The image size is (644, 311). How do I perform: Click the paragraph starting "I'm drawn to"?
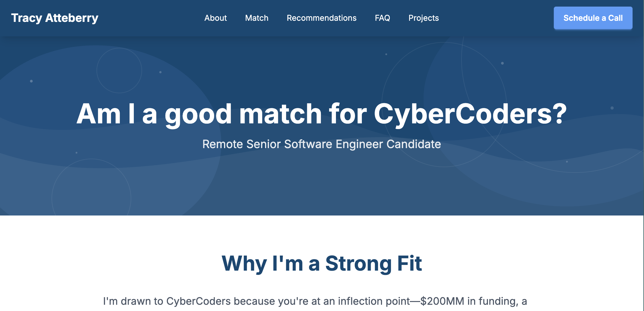[315, 301]
